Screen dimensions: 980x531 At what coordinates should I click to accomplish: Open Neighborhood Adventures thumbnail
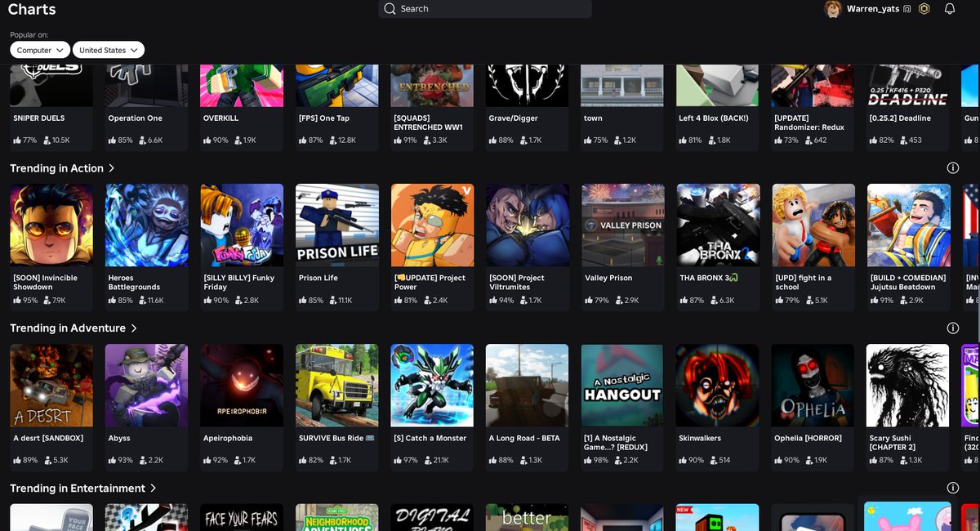point(337,517)
